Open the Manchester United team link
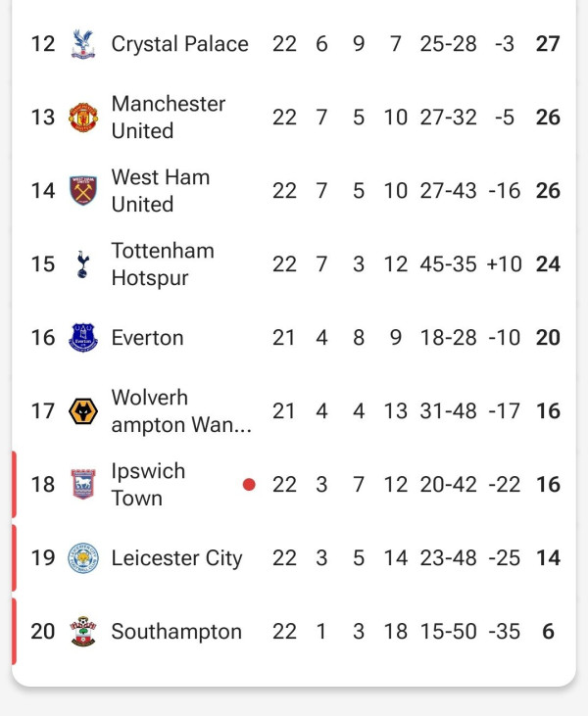 click(168, 118)
